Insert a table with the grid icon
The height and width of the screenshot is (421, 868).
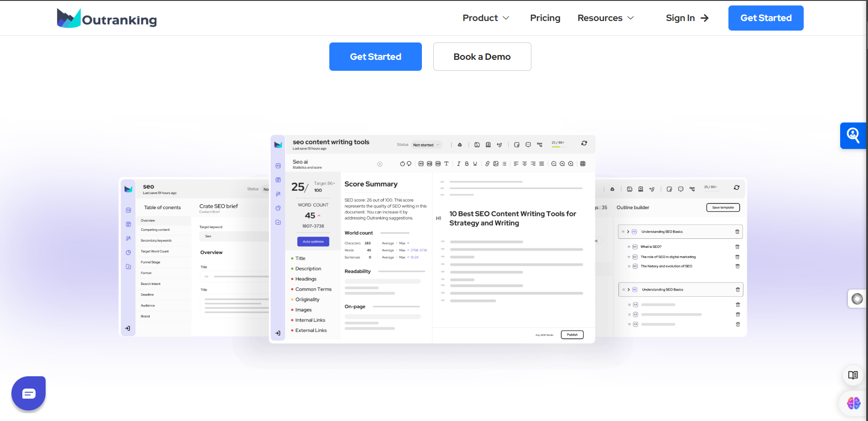coord(582,164)
